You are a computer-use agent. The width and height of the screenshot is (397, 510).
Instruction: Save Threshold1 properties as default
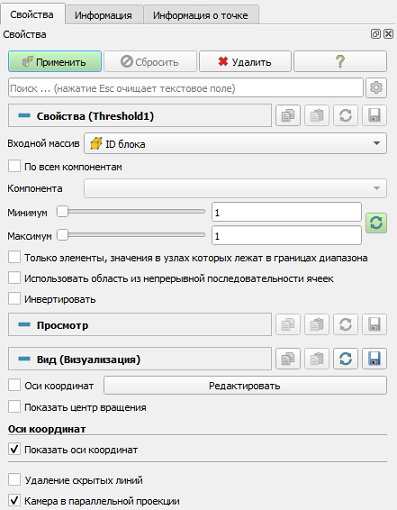coord(374,116)
